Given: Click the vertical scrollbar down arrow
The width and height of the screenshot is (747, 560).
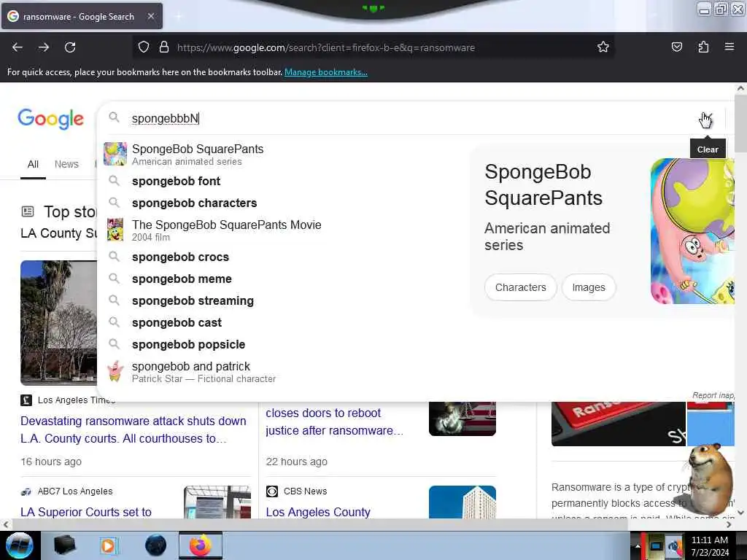Looking at the screenshot, I should point(740,513).
